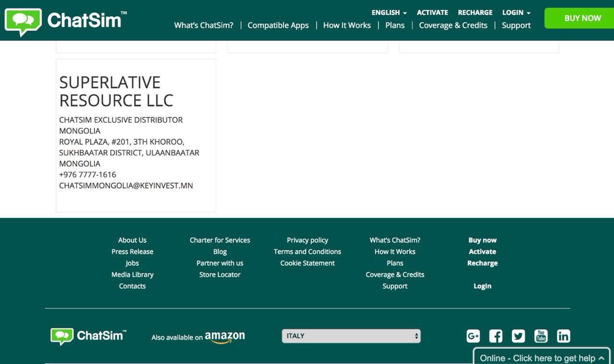Click the Also available on text

[x=177, y=337]
